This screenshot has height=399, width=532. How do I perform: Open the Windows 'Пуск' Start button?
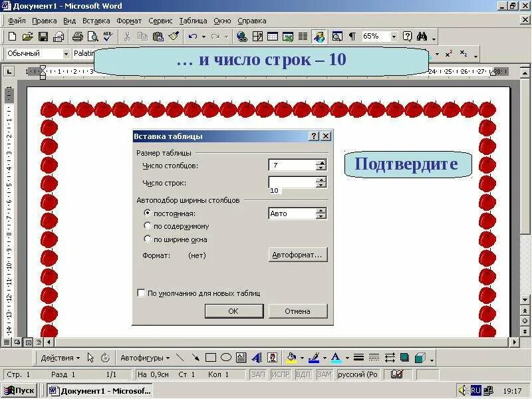coord(20,390)
